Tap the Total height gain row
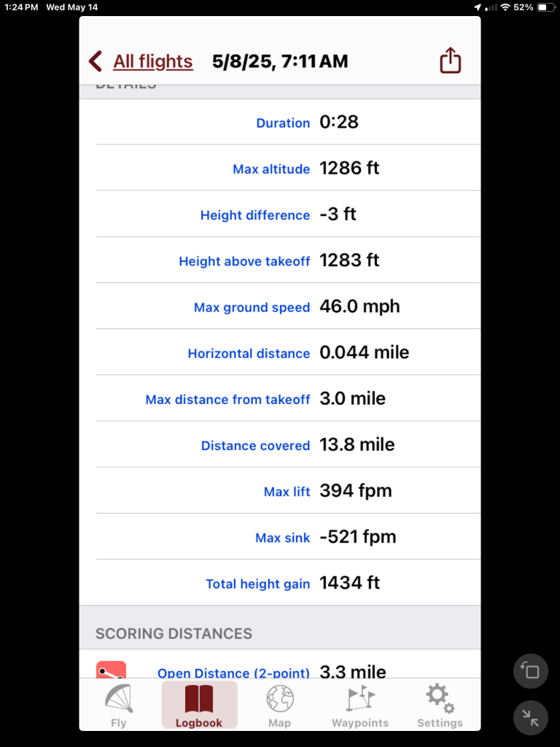Screen dimensions: 560x747 (288, 584)
